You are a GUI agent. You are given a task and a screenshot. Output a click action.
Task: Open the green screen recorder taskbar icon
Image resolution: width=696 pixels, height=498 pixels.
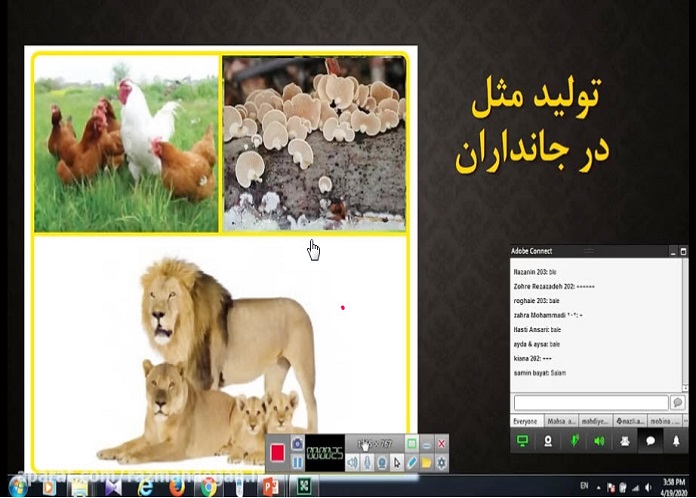tap(304, 486)
